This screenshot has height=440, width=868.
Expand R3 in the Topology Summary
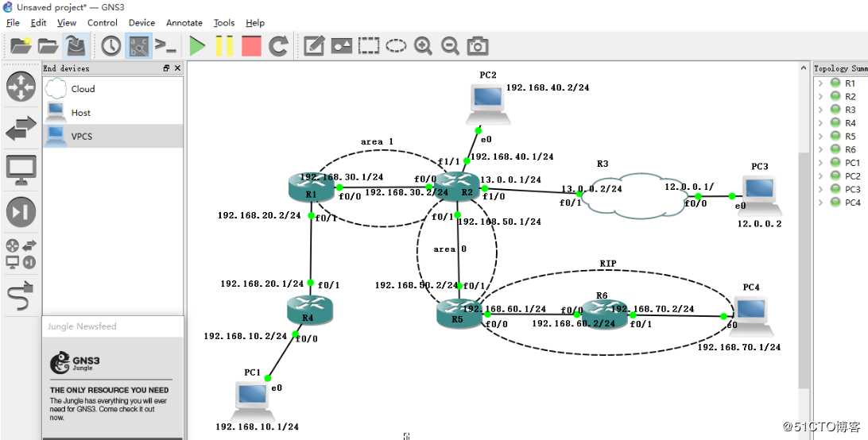(820, 110)
